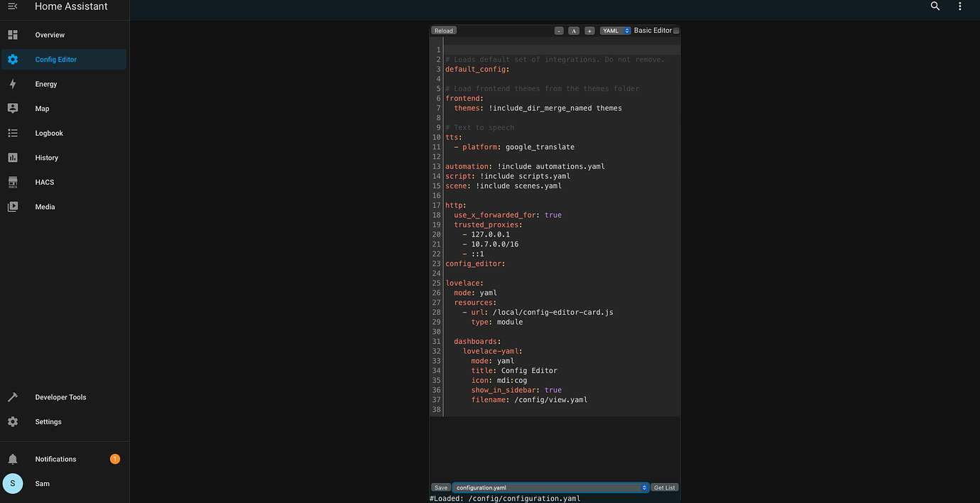
Task: Enable the Basic Editor checkbox
Action: (x=676, y=31)
